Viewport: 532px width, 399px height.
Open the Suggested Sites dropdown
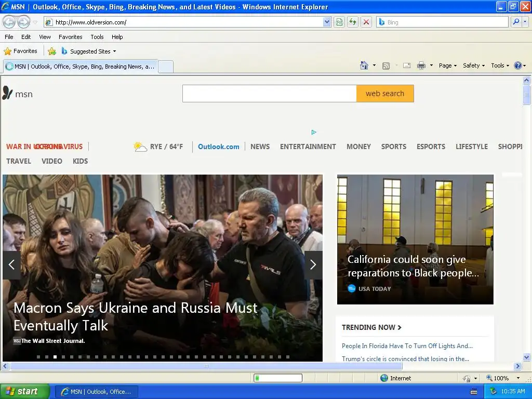(x=89, y=51)
